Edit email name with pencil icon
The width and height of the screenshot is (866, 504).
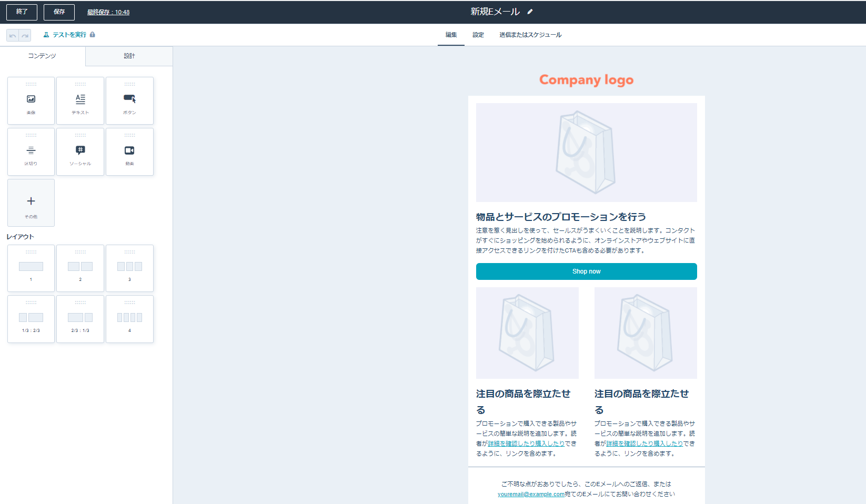tap(530, 12)
